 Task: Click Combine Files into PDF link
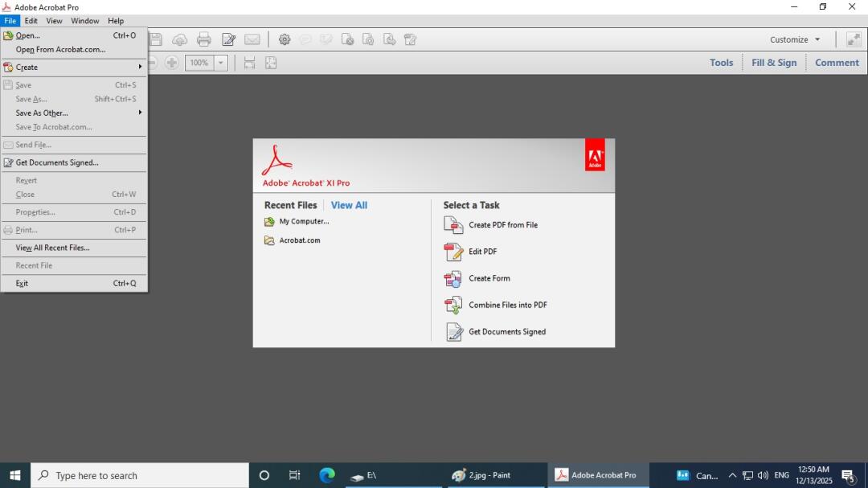[x=508, y=306]
